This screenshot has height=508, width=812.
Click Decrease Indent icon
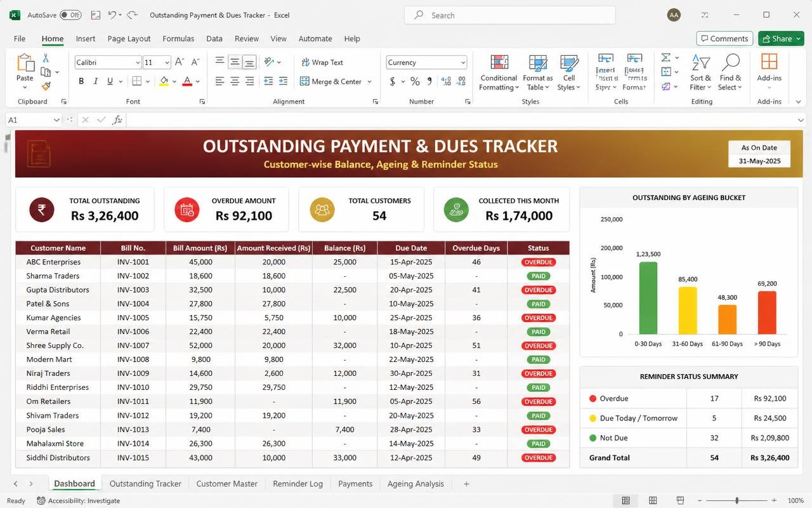(268, 81)
